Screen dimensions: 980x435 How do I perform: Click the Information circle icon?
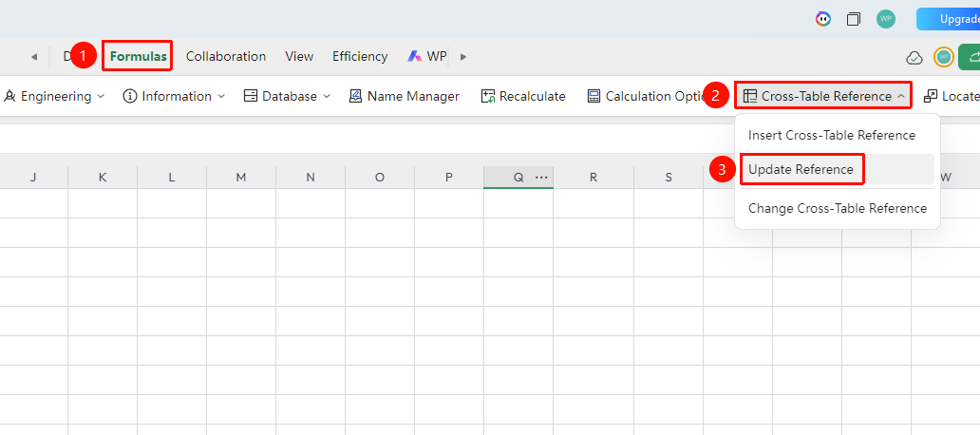(130, 96)
